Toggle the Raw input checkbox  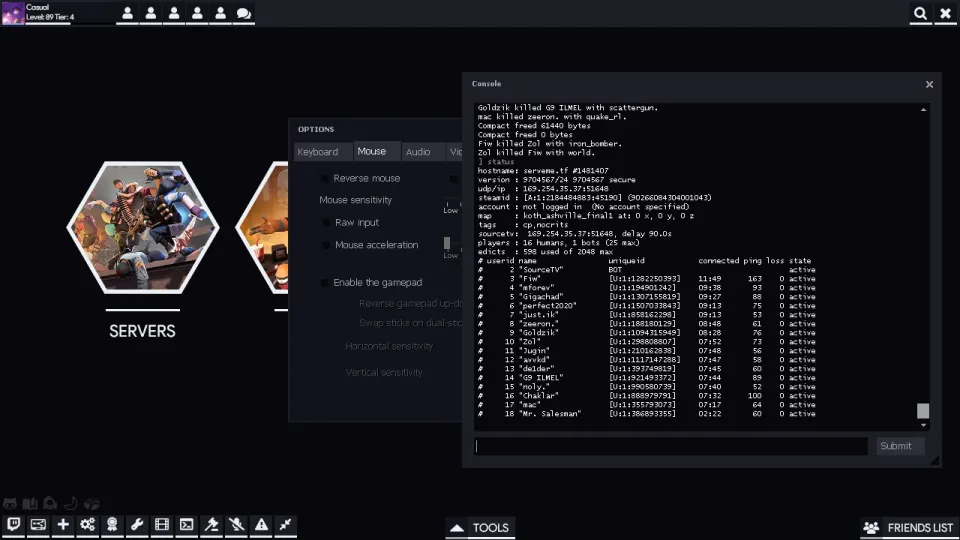click(326, 222)
